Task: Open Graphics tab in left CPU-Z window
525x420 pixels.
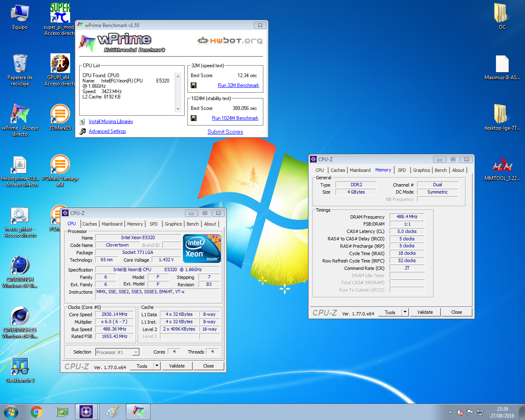Action: 173,224
